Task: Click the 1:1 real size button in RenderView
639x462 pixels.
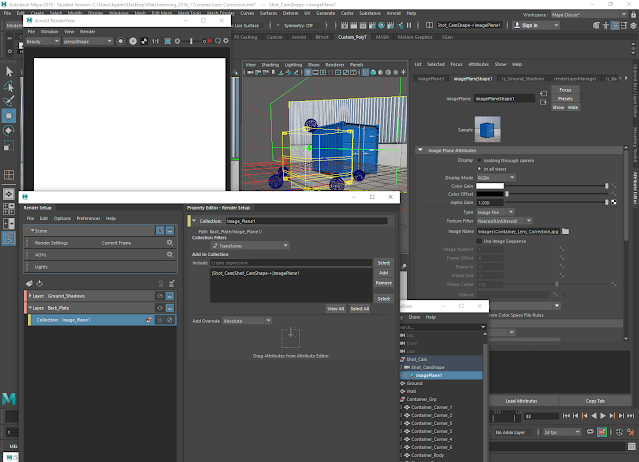Action: tap(155, 41)
